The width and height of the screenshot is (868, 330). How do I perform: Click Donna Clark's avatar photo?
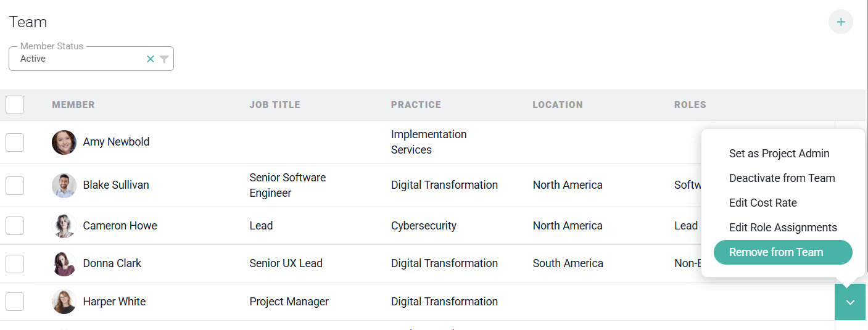64,263
